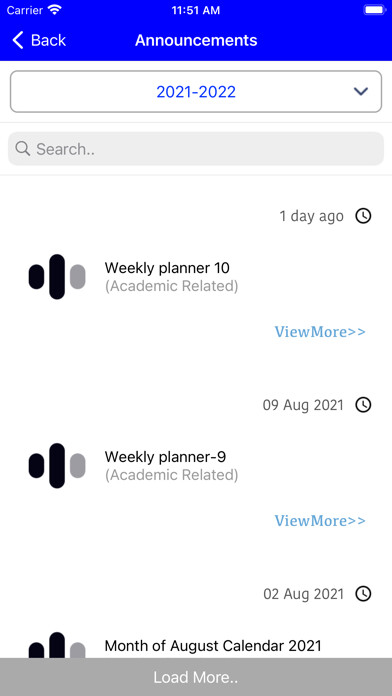The height and width of the screenshot is (696, 392).
Task: Tap clock icon beside 02 Aug 2021
Action: click(x=363, y=593)
